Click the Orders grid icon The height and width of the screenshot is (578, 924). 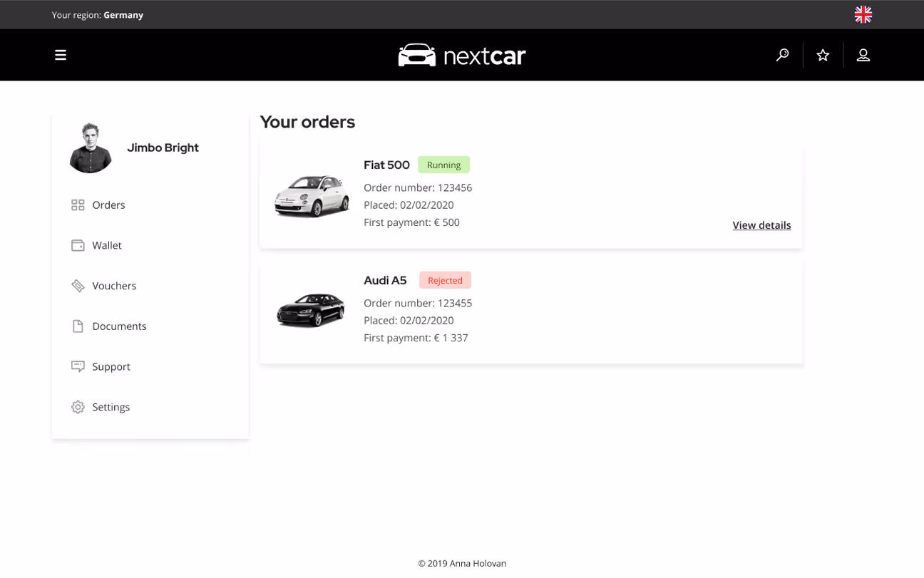click(78, 205)
